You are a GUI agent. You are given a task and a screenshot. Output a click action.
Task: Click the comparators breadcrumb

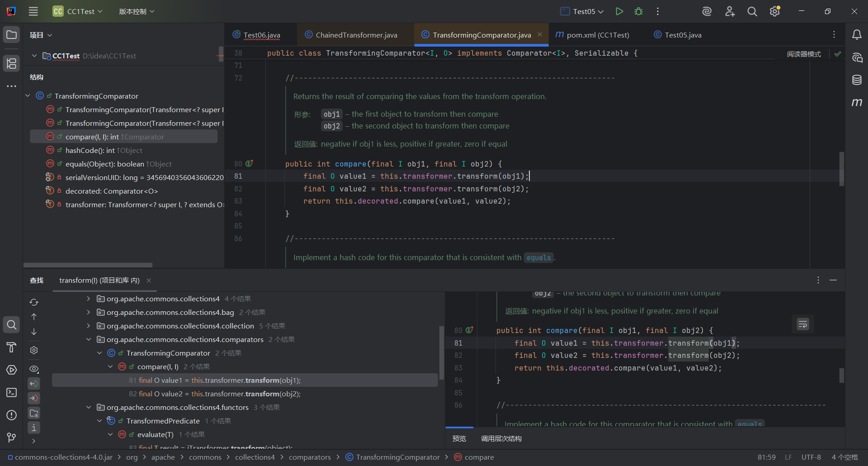pyautogui.click(x=310, y=457)
